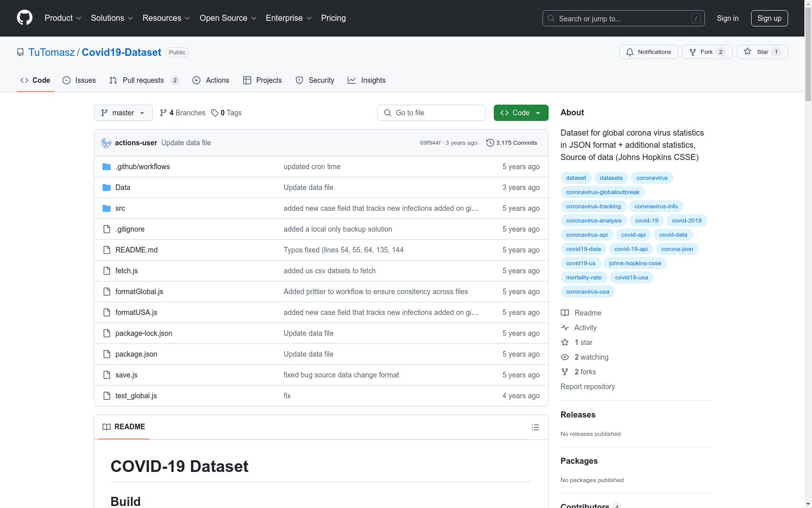Open the covid-2019 topic tag
The height and width of the screenshot is (508, 812).
[687, 220]
